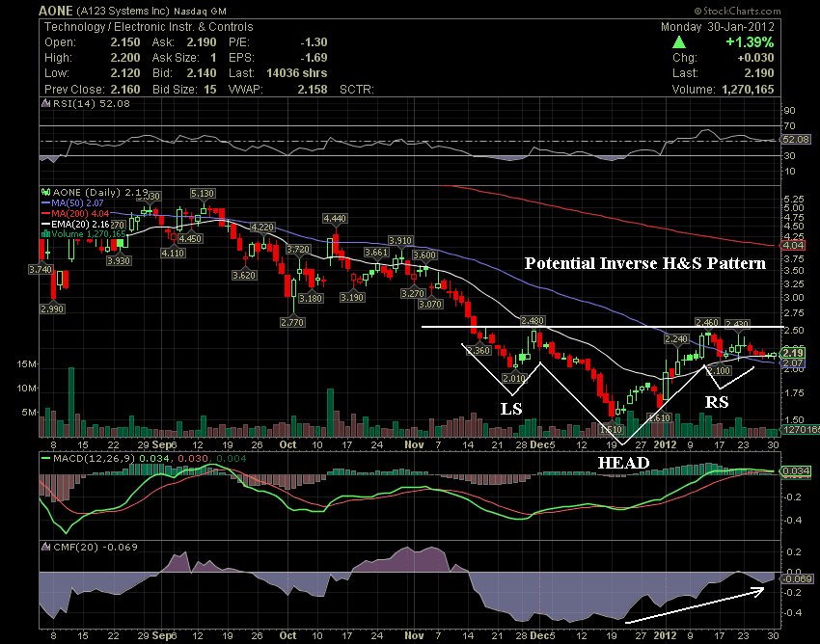Click the VWAP value 2.158

click(x=313, y=90)
